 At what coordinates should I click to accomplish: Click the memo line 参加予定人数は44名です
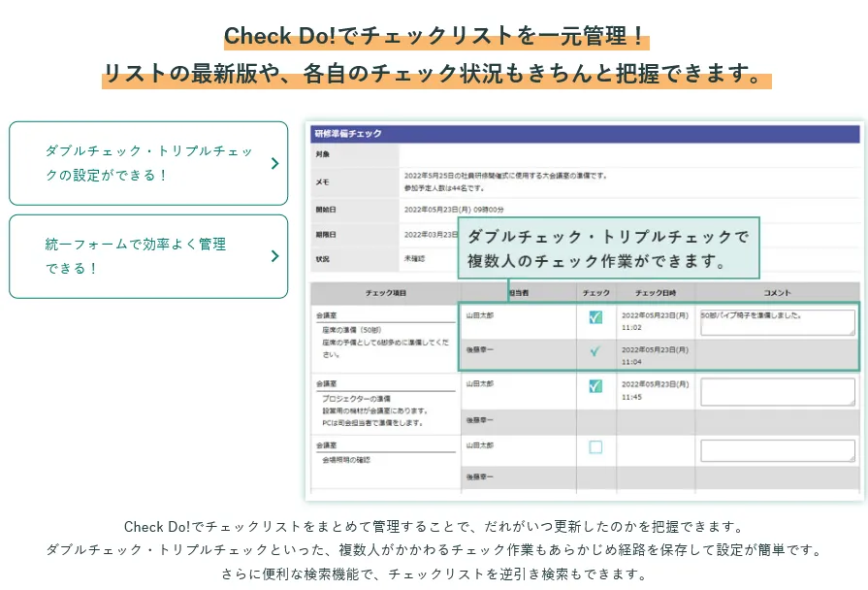pyautogui.click(x=444, y=188)
